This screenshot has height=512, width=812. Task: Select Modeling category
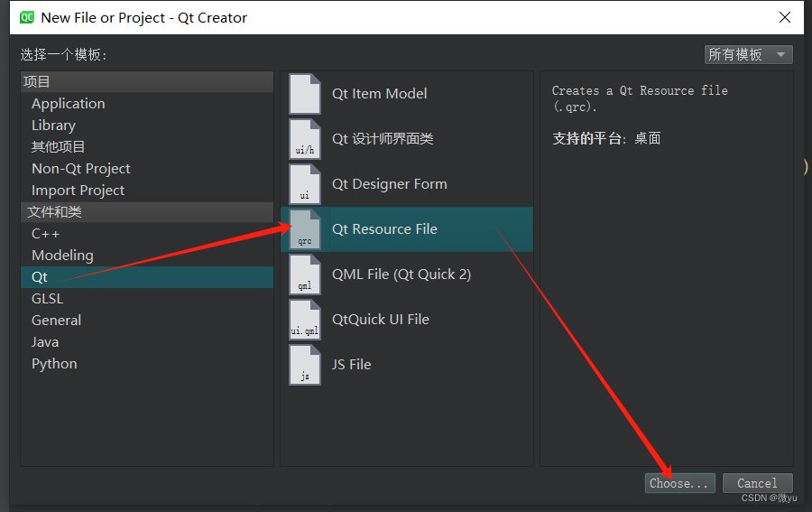click(147, 256)
